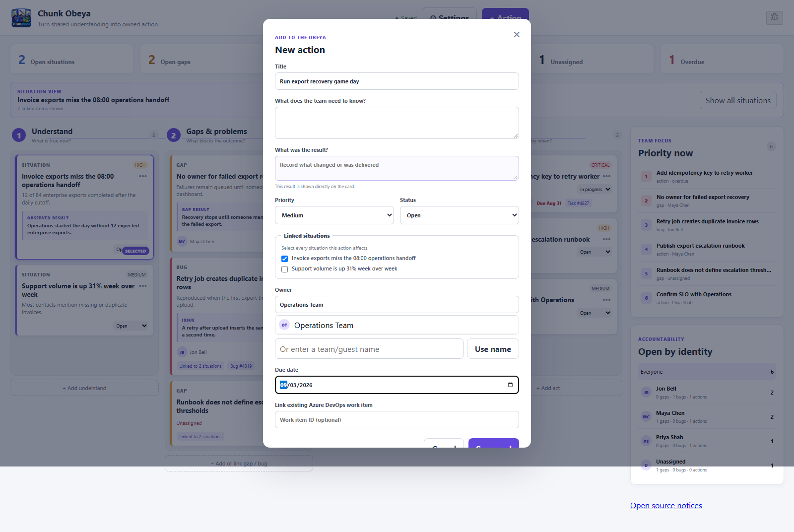Screen dimensions: 794x532
Task: Open Publish export escalation runbook priority item
Action: (x=707, y=249)
